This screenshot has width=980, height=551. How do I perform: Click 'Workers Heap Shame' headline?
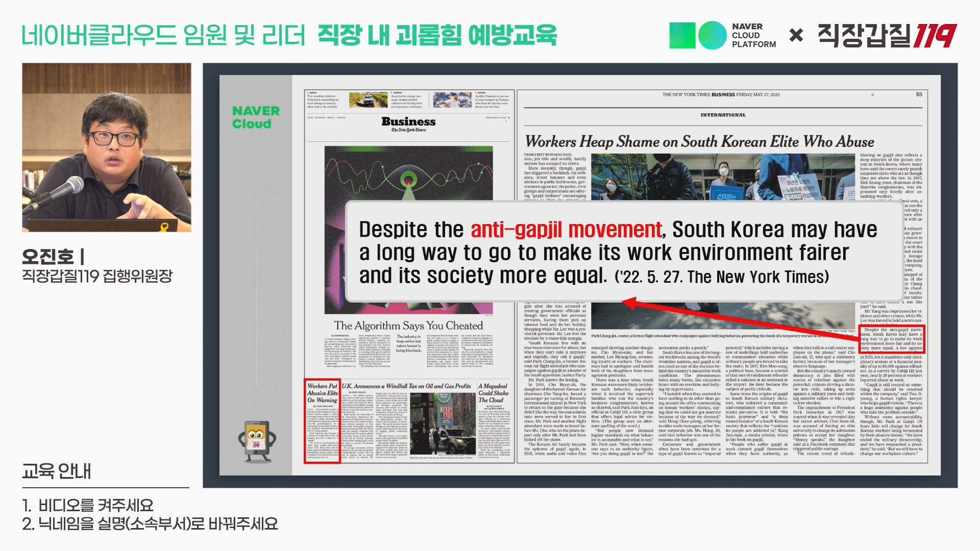click(699, 141)
